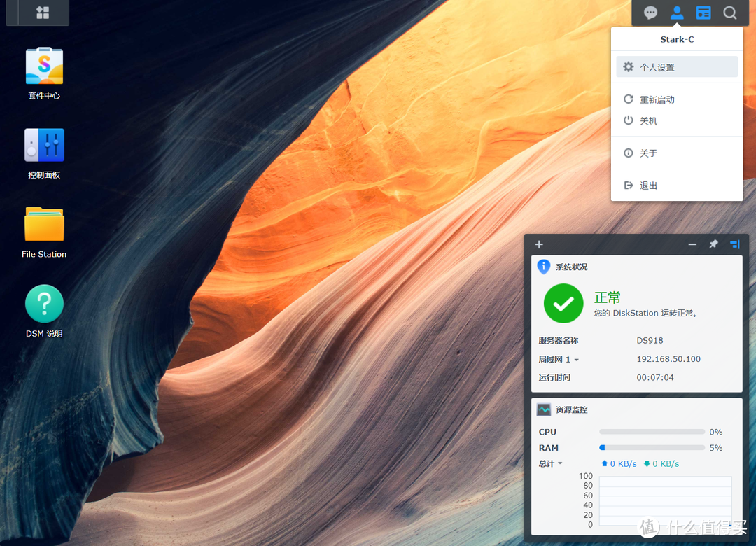Toggle the widgets panel icon in taskbar
This screenshot has height=546, width=756.
[703, 13]
